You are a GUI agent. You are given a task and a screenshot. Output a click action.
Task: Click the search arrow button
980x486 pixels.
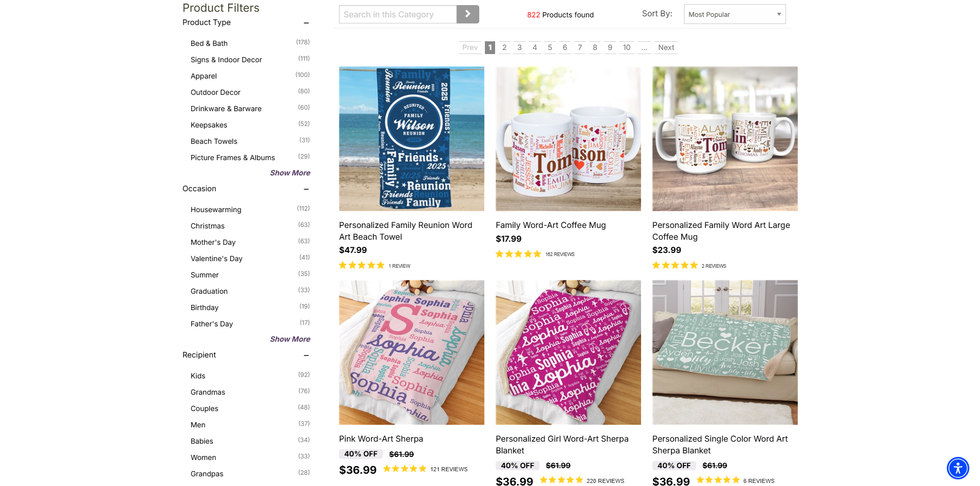(x=468, y=14)
